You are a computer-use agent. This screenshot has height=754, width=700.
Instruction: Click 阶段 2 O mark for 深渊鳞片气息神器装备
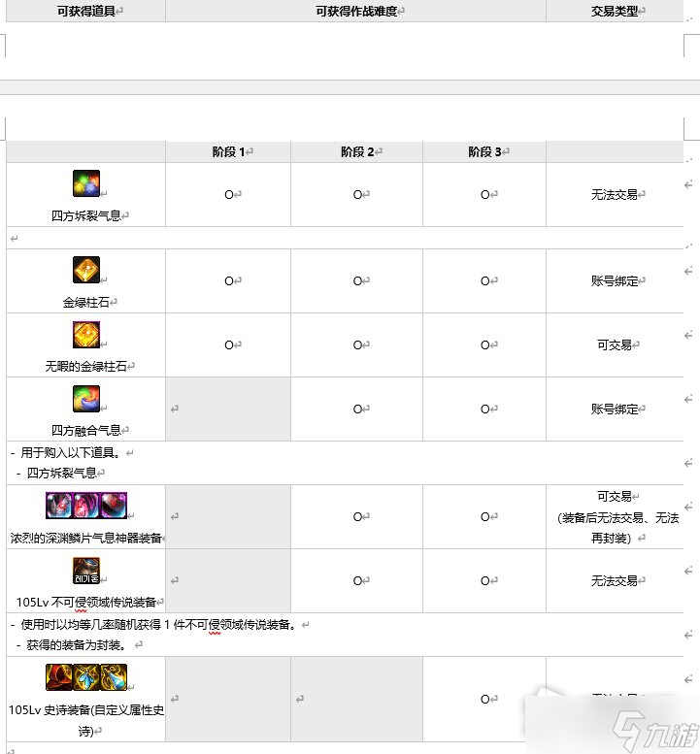click(x=357, y=517)
